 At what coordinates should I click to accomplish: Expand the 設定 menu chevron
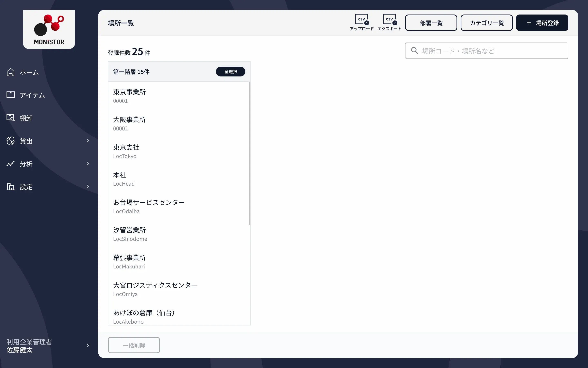(x=88, y=186)
